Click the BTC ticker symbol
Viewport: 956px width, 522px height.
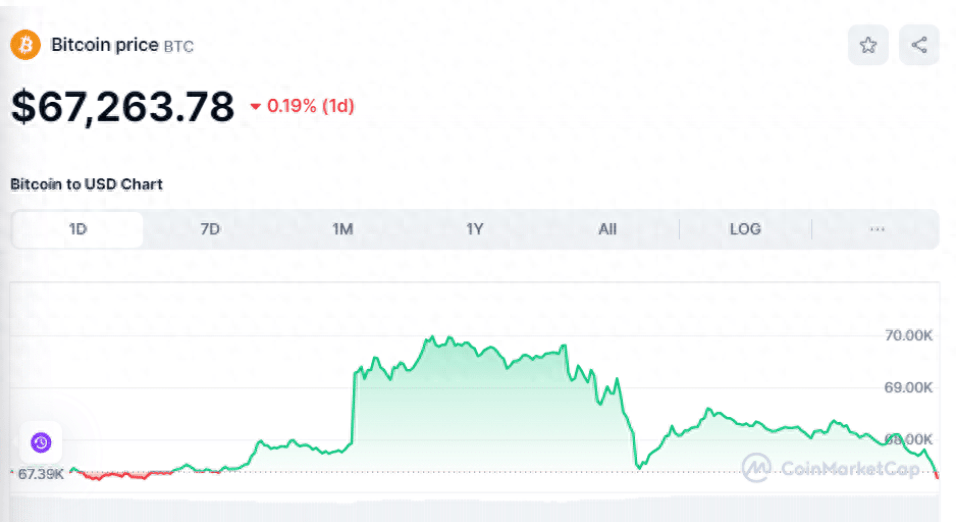coord(179,46)
